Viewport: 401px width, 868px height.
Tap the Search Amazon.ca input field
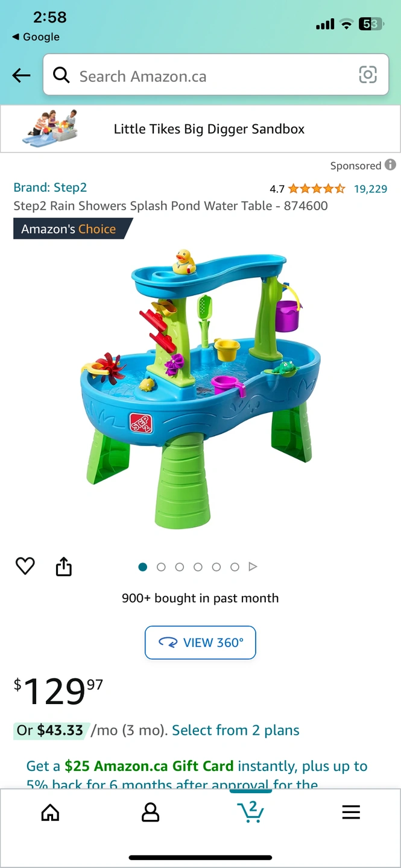(216, 75)
